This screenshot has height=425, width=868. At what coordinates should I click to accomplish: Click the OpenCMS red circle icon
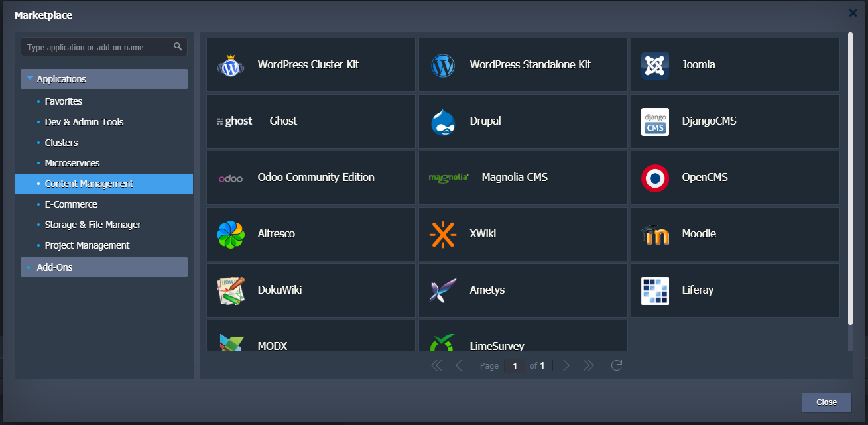click(x=654, y=178)
